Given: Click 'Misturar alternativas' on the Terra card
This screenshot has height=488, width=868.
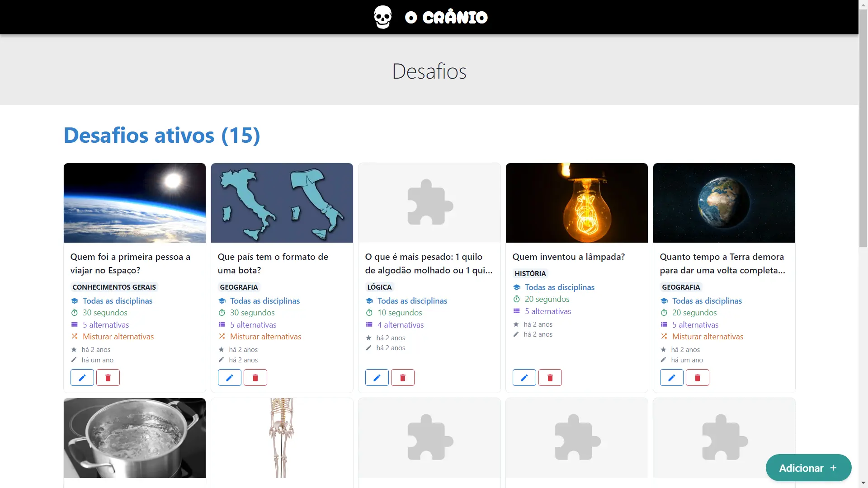Looking at the screenshot, I should [708, 337].
